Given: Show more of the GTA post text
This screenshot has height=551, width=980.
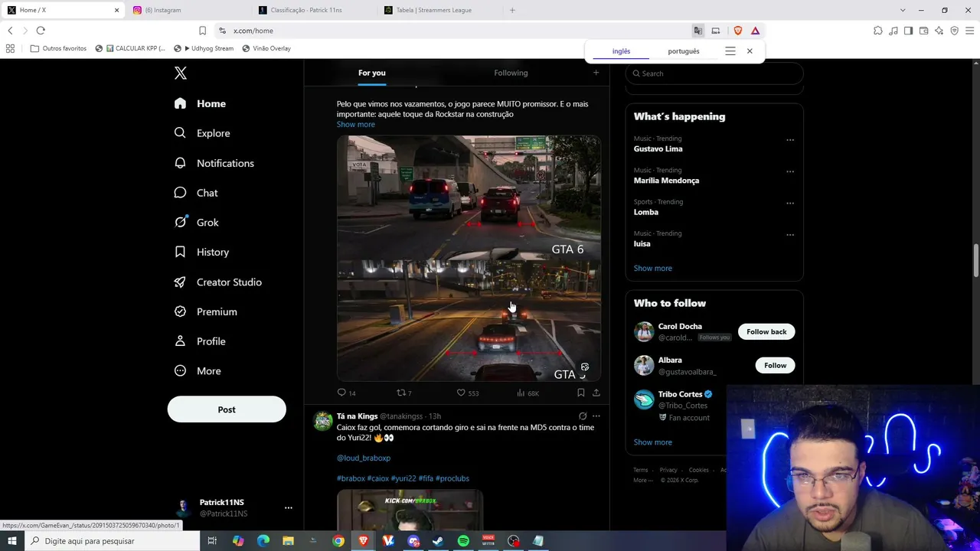Looking at the screenshot, I should coord(356,124).
